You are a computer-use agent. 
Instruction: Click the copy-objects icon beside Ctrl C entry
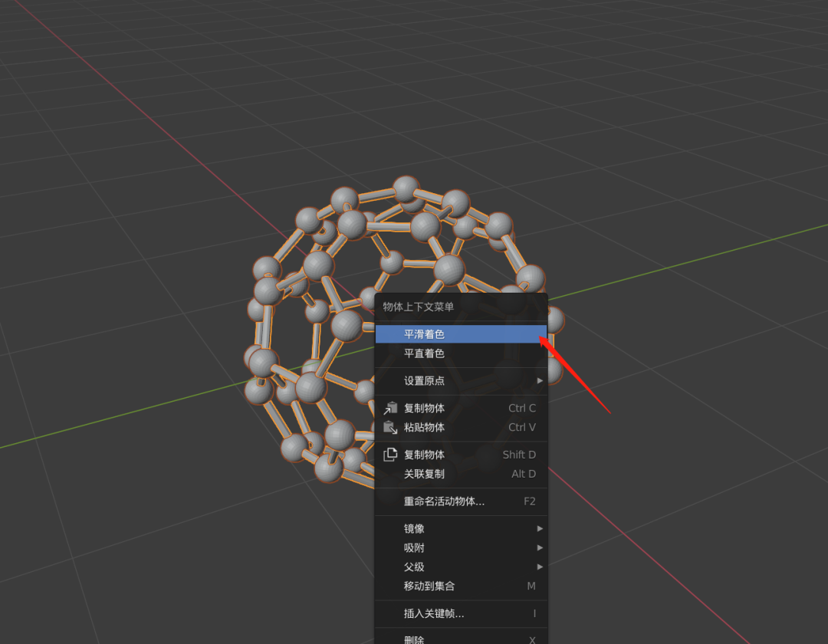390,408
